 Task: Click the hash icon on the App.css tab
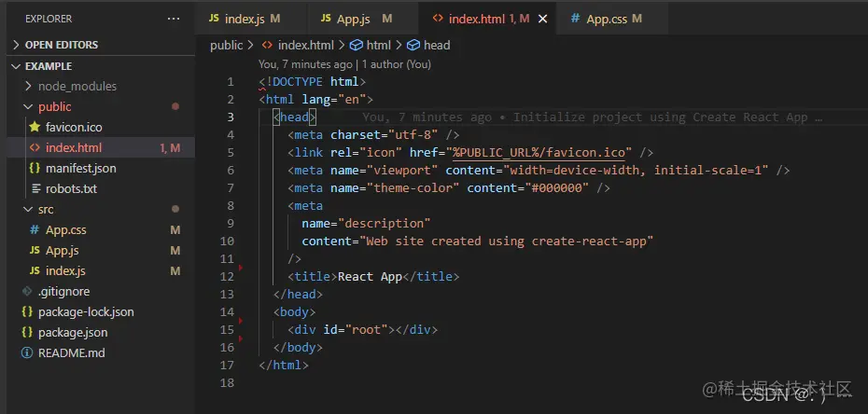pyautogui.click(x=576, y=19)
